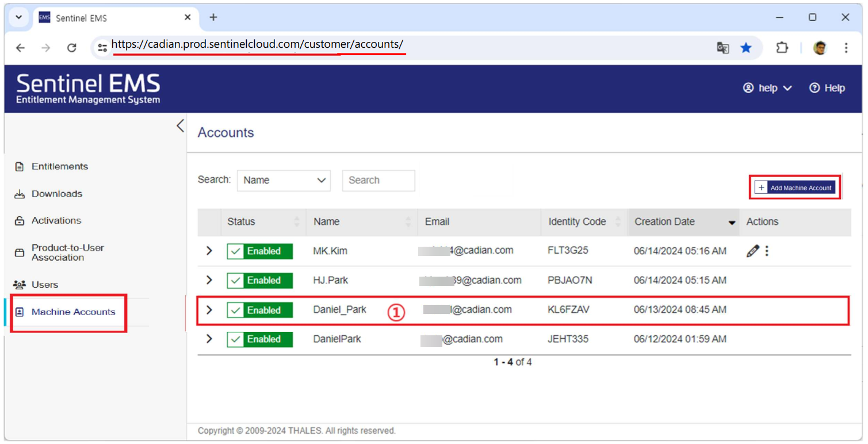
Task: Click the name HJ.Park
Action: (331, 280)
